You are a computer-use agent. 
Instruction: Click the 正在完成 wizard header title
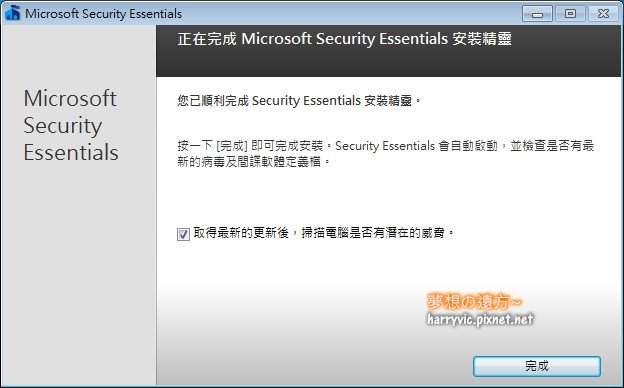(x=344, y=39)
